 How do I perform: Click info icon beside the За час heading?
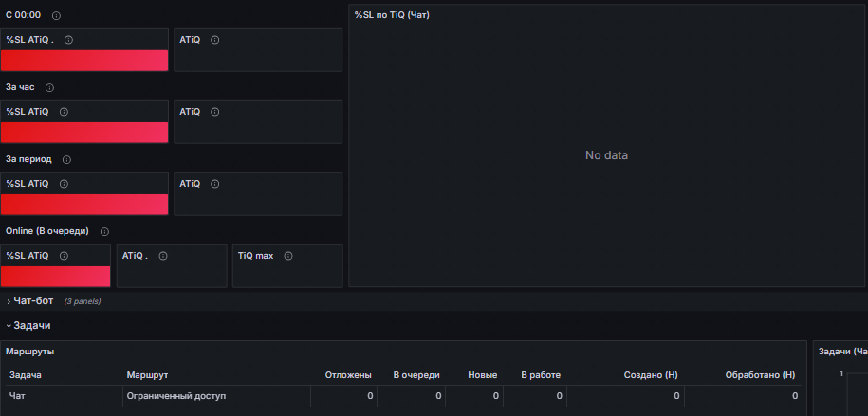coord(49,88)
